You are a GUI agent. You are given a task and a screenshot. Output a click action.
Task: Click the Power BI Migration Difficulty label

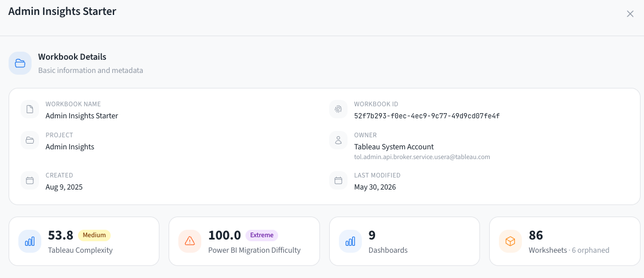[254, 250]
